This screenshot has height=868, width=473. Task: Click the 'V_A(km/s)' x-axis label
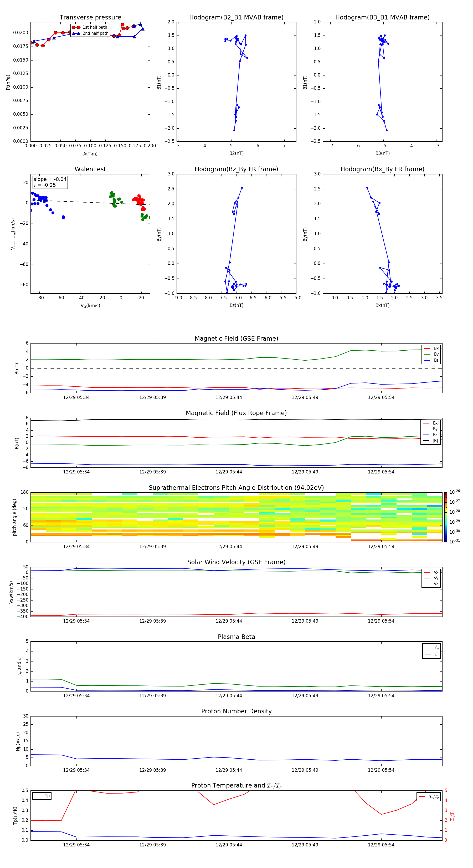(90, 306)
